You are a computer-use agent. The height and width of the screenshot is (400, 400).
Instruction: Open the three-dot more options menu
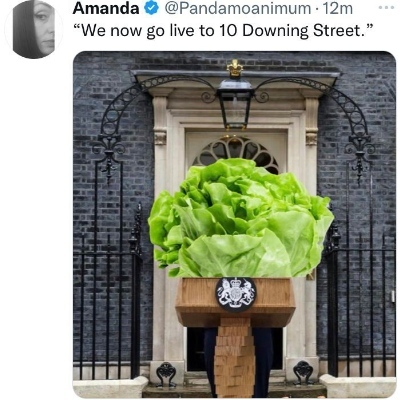point(386,7)
